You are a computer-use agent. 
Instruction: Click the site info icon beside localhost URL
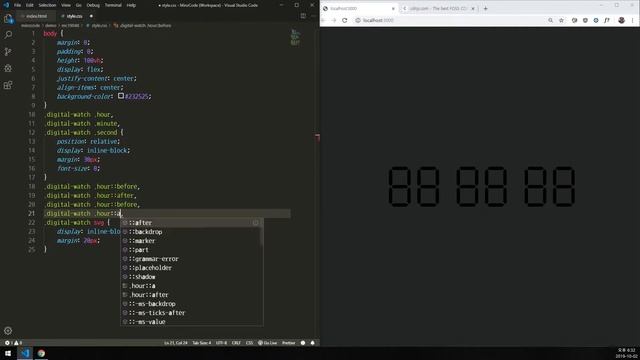[x=358, y=20]
